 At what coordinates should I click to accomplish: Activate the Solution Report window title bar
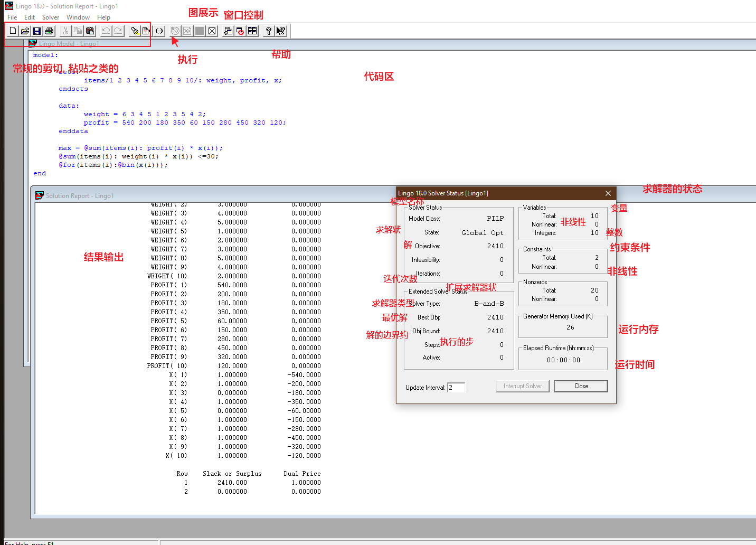(x=211, y=195)
